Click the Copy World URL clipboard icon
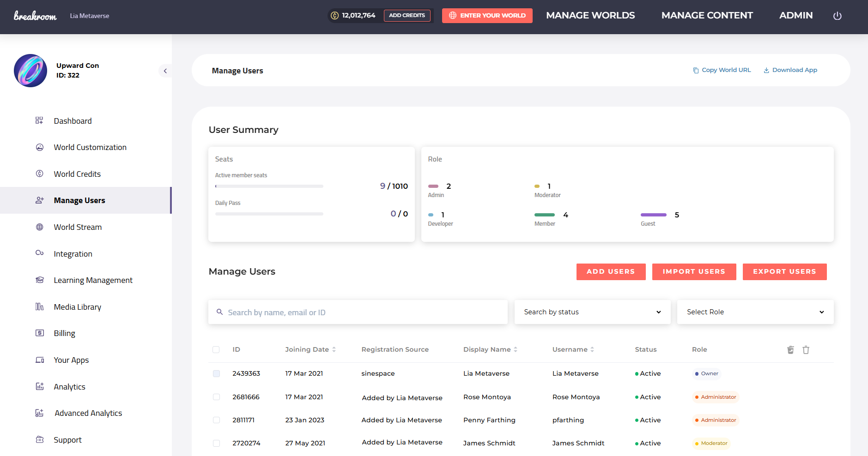Image resolution: width=868 pixels, height=456 pixels. 696,71
